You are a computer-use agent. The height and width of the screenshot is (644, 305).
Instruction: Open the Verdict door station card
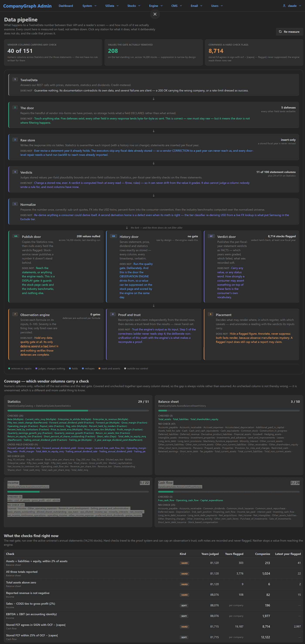251,267
